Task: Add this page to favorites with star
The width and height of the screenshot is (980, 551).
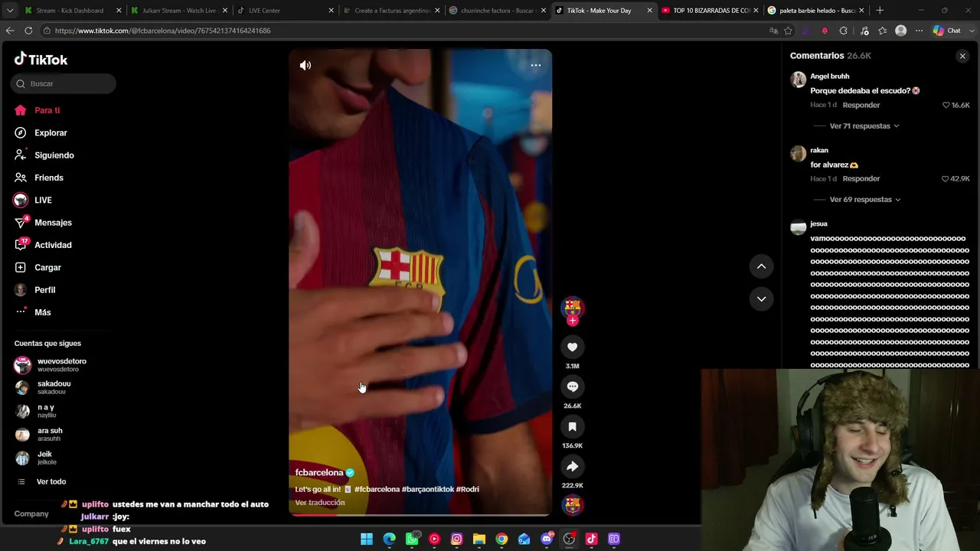Action: [788, 31]
